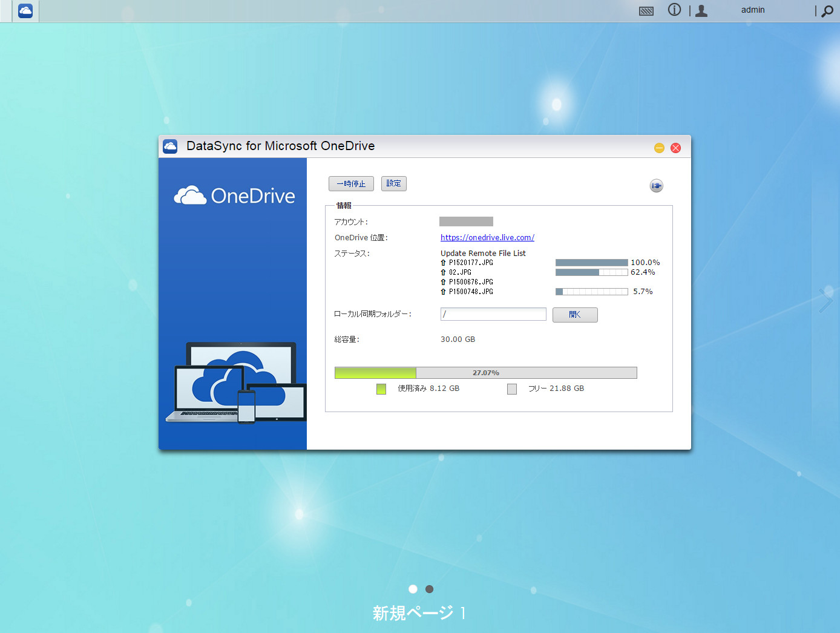Click the Update Remote File List status text
This screenshot has height=633, width=840.
pyautogui.click(x=483, y=254)
